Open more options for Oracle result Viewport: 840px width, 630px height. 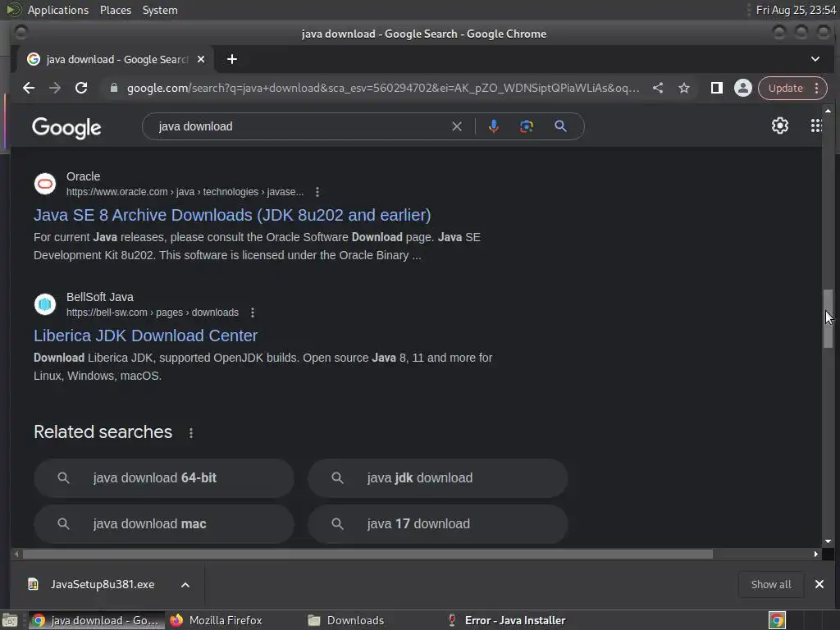[317, 192]
